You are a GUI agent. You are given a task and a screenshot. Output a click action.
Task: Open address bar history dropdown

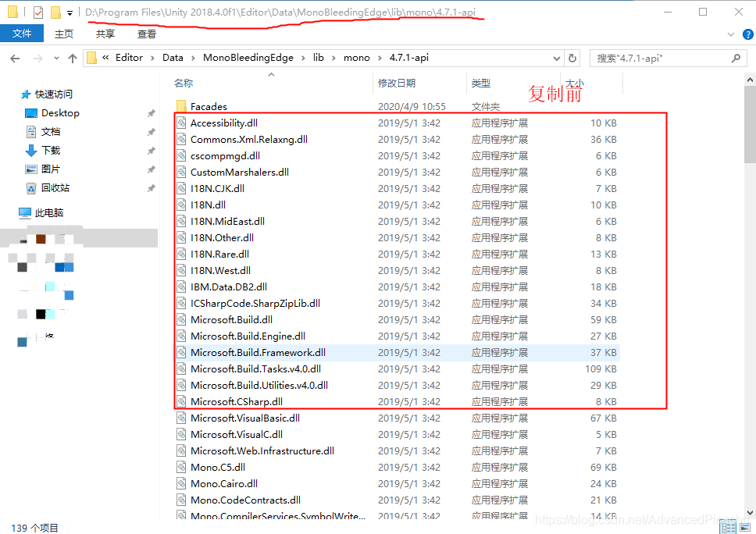point(556,59)
